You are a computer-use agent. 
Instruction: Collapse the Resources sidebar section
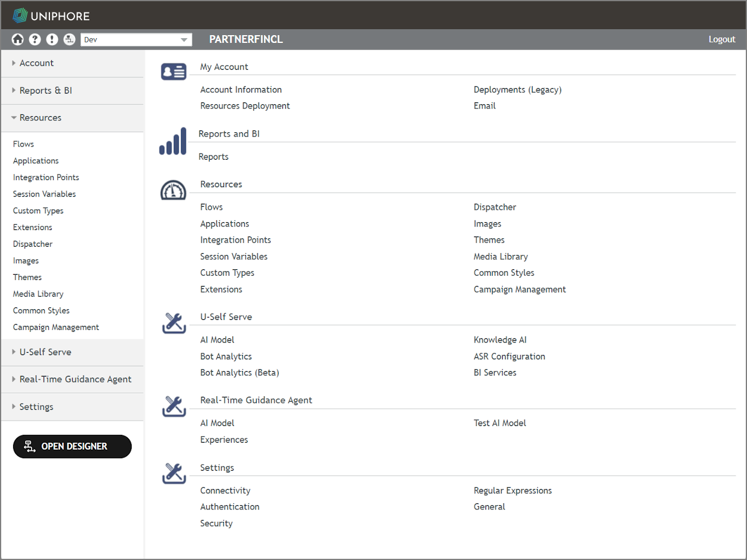coord(72,118)
